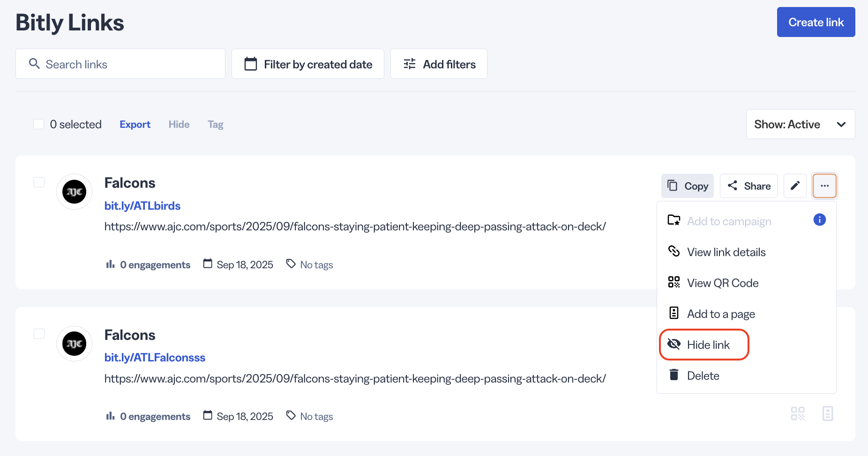Image resolution: width=868 pixels, height=456 pixels.
Task: Open the landing page icon on the second link
Action: click(x=828, y=413)
